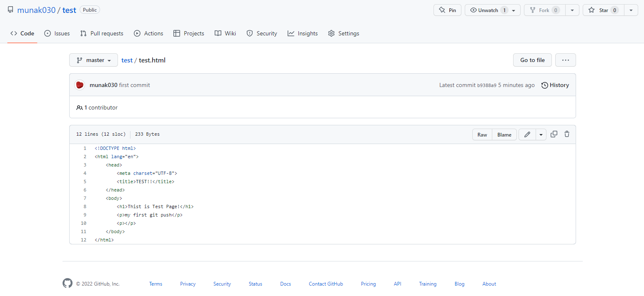Delete this file with the trash icon
Viewport: 644px width, 296px height.
click(567, 134)
